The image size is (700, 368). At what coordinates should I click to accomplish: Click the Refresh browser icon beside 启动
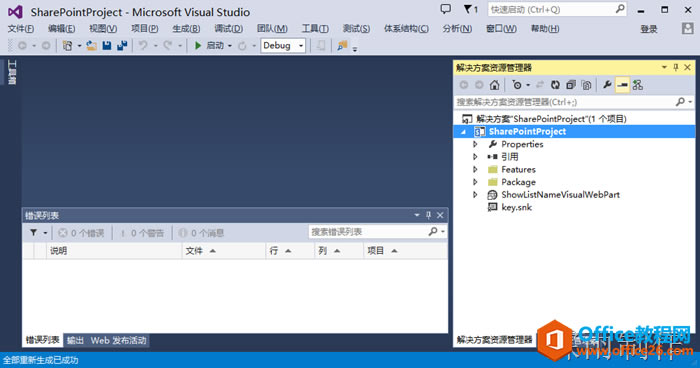[242, 46]
